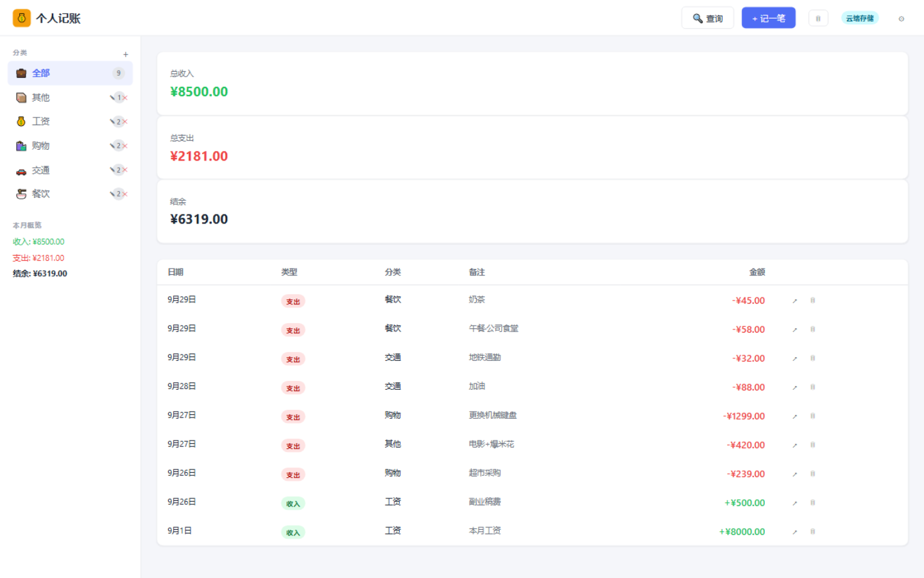
Task: Open the 查询 search button
Action: (x=707, y=18)
